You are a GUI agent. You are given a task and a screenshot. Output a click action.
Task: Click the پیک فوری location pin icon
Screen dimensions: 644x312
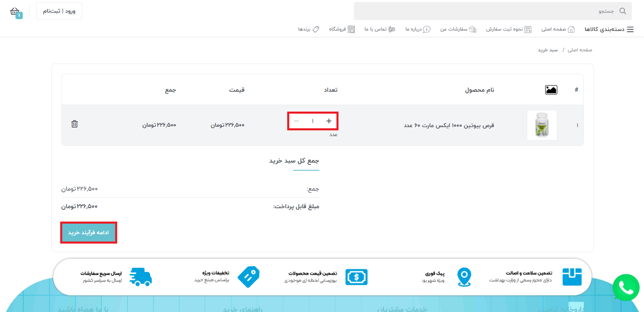point(464,277)
